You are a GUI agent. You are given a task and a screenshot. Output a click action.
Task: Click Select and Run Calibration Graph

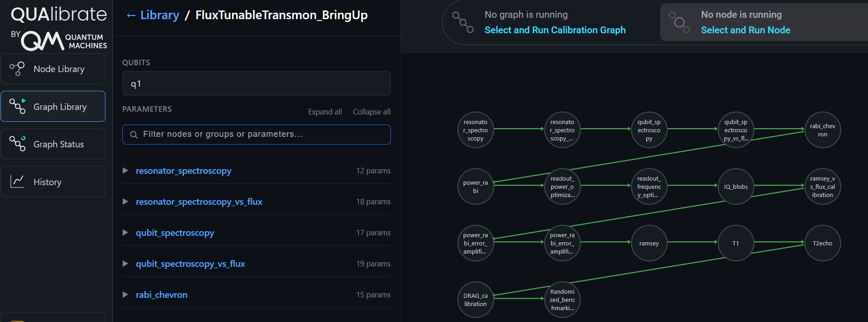(x=555, y=30)
